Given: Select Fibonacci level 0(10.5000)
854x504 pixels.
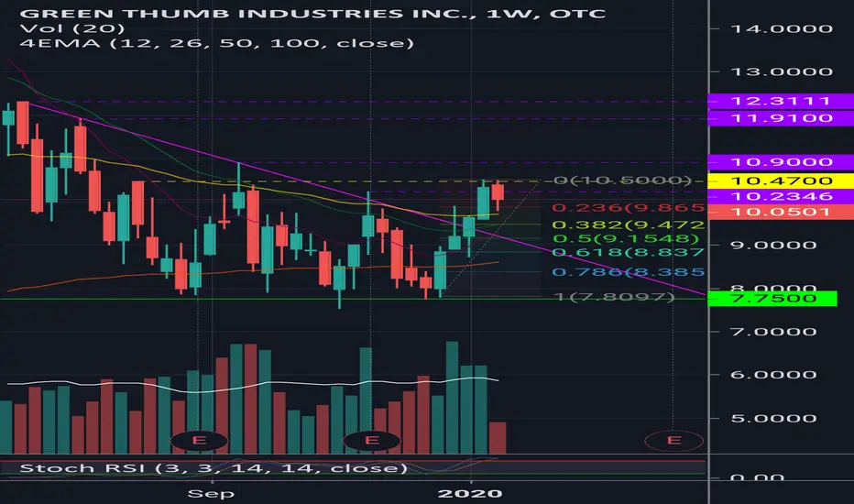Looking at the screenshot, I should (622, 181).
